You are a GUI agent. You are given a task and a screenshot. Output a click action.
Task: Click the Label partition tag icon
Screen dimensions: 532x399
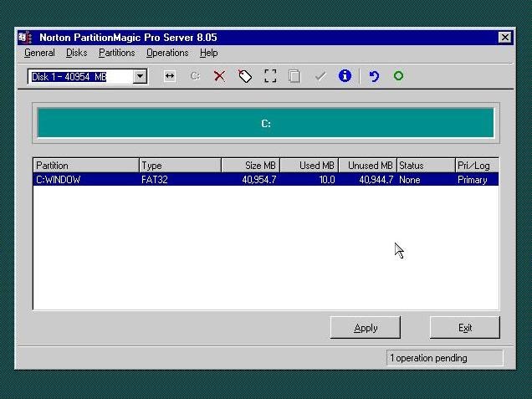pyautogui.click(x=245, y=76)
